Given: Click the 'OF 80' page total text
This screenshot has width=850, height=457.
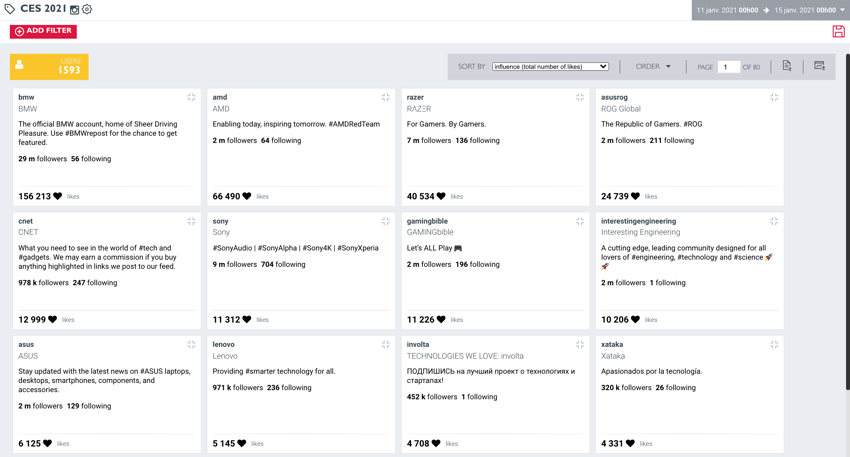Looking at the screenshot, I should 751,67.
